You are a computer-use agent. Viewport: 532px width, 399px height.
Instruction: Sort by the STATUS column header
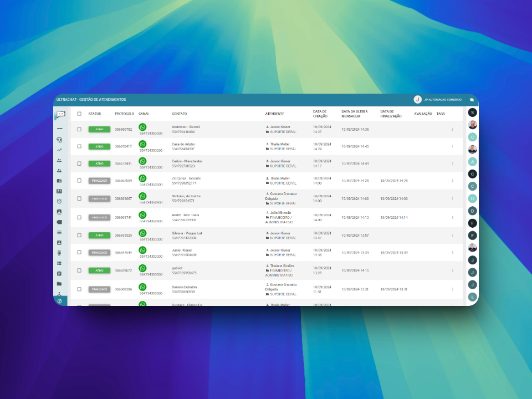(x=95, y=114)
